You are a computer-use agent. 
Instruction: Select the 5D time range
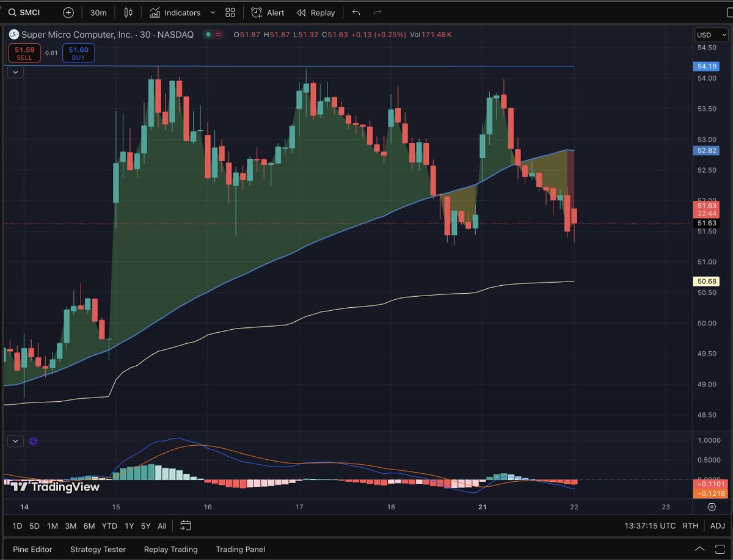click(35, 525)
